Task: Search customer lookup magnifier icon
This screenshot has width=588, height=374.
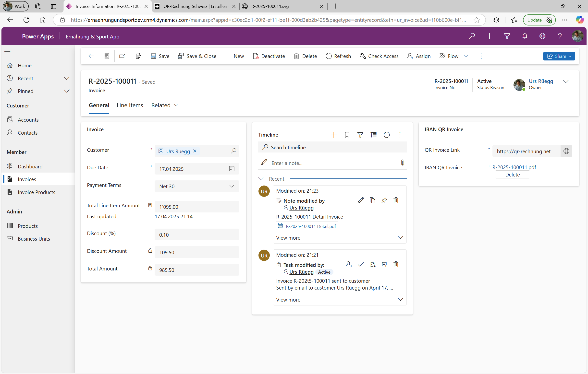Action: click(x=233, y=151)
